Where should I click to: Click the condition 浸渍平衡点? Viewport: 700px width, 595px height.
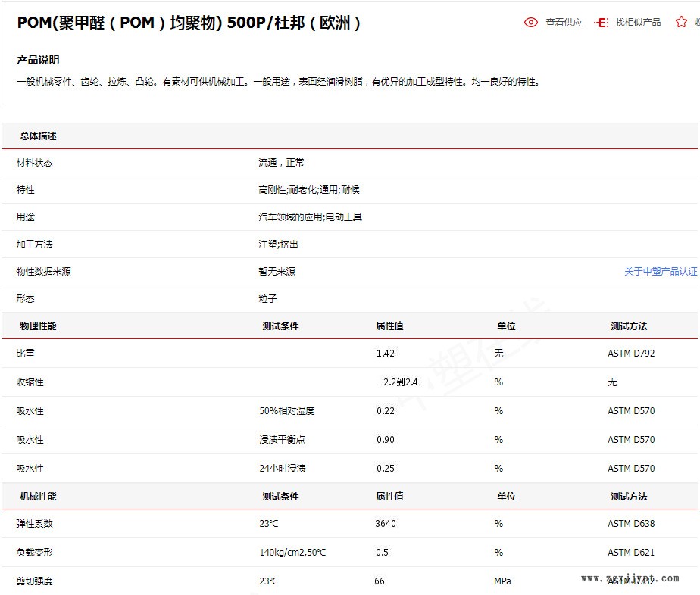click(282, 439)
